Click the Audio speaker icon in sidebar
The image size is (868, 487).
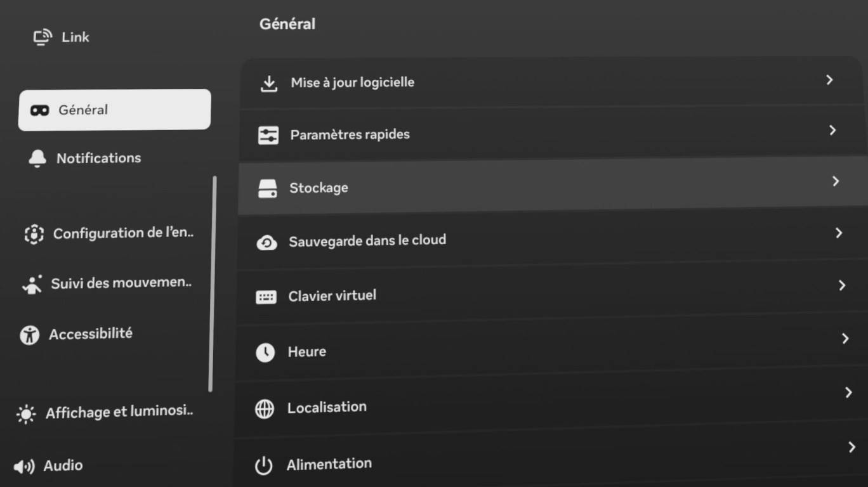click(x=24, y=467)
